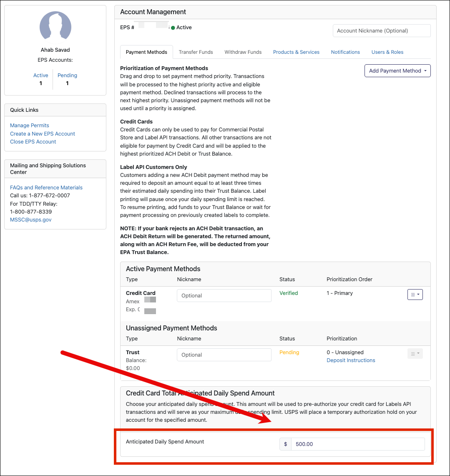Viewport: 450px width, 476px height.
Task: Select the Users & Roles tab
Action: (x=387, y=52)
